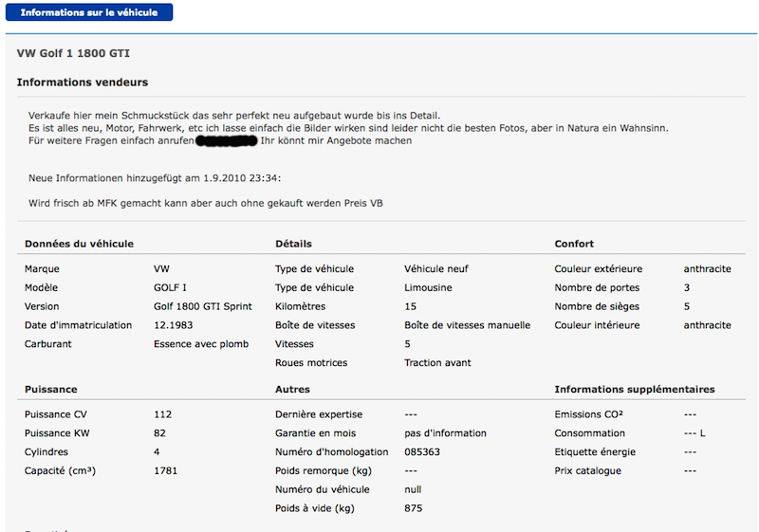The width and height of the screenshot is (759, 532).
Task: Click the 'Numéro d'homologation' label
Action: pyautogui.click(x=331, y=452)
